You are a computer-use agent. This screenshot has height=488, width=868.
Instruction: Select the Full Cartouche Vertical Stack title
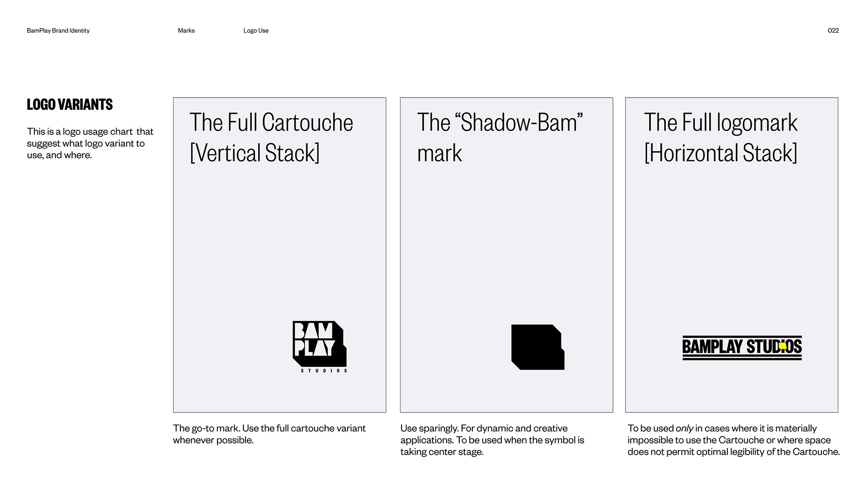(271, 137)
